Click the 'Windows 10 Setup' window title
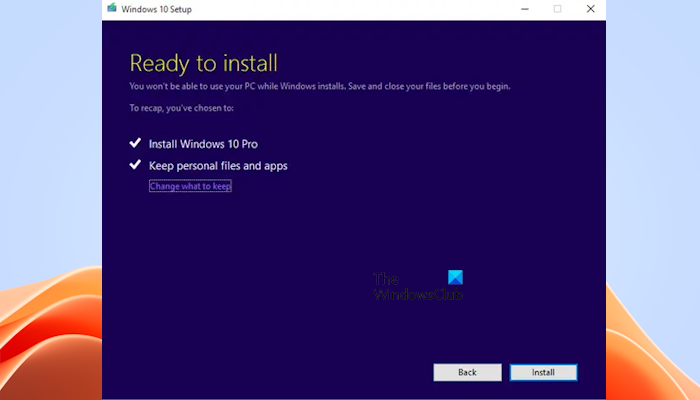 (156, 9)
